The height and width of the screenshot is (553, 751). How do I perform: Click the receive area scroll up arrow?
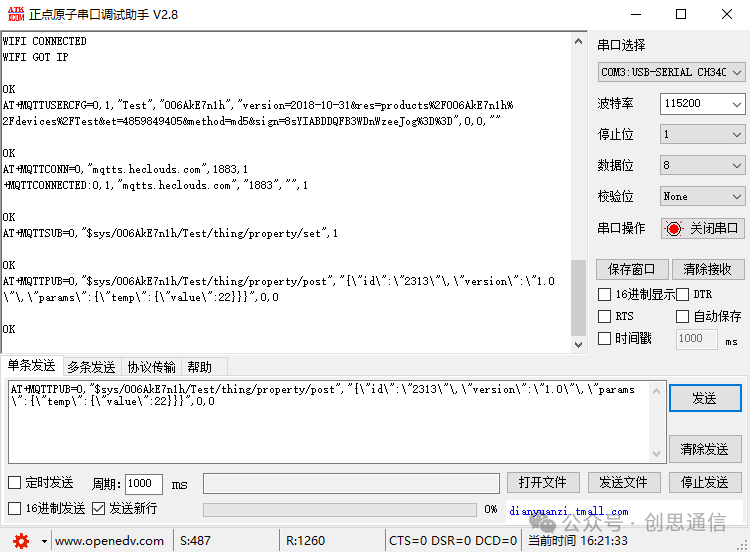pyautogui.click(x=578, y=42)
